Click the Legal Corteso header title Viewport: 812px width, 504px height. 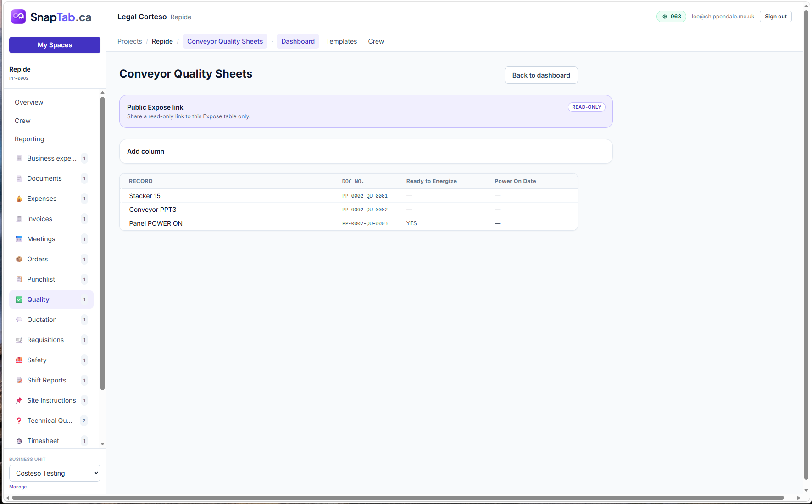[x=142, y=17]
